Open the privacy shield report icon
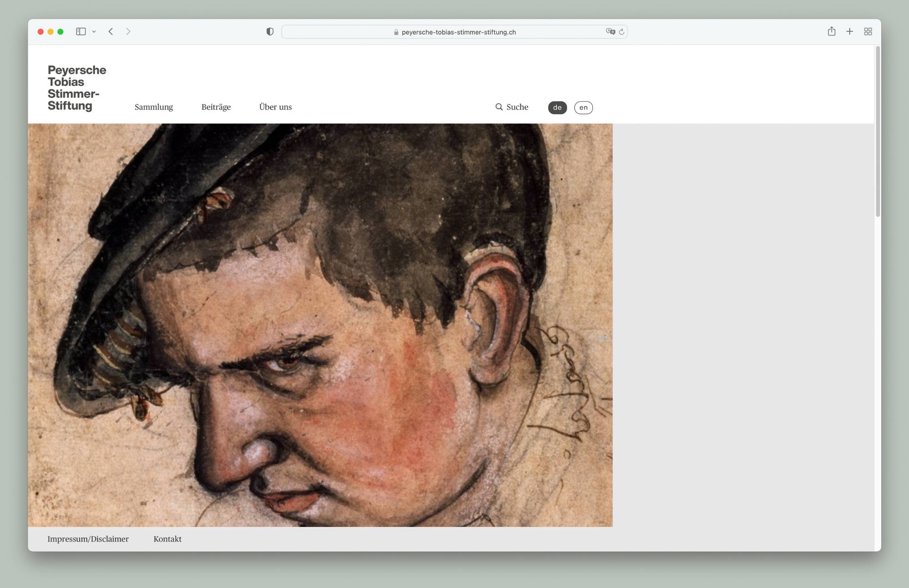 (x=270, y=31)
